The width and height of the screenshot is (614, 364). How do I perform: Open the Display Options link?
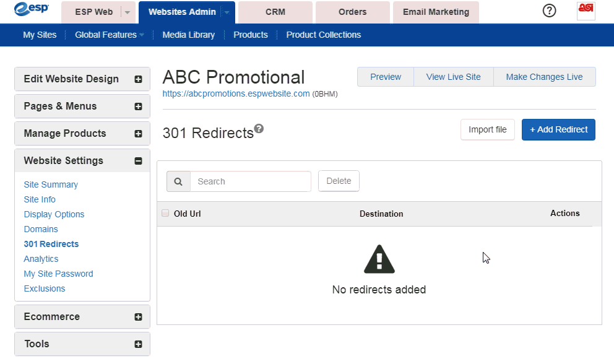pyautogui.click(x=54, y=214)
